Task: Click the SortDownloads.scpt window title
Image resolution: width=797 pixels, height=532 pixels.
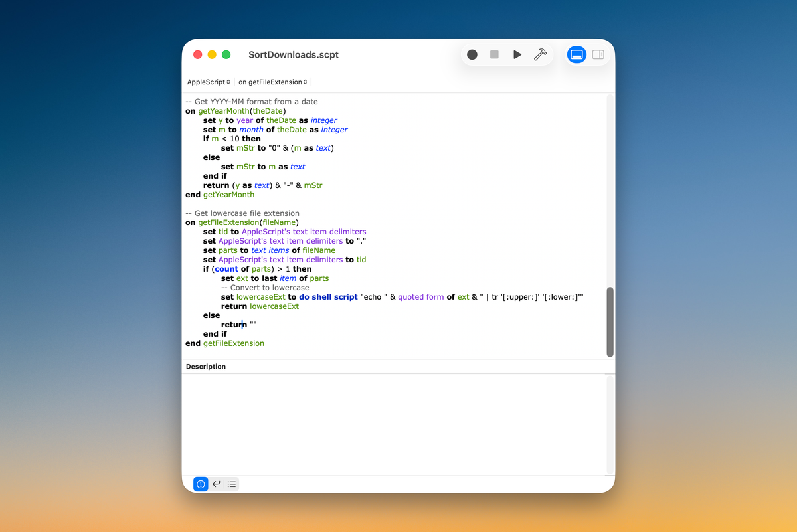Action: pyautogui.click(x=294, y=54)
